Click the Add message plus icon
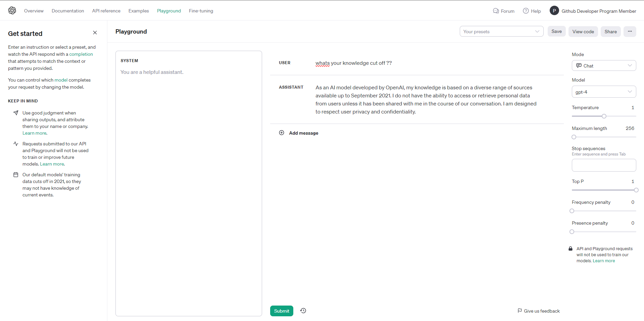 pyautogui.click(x=282, y=133)
